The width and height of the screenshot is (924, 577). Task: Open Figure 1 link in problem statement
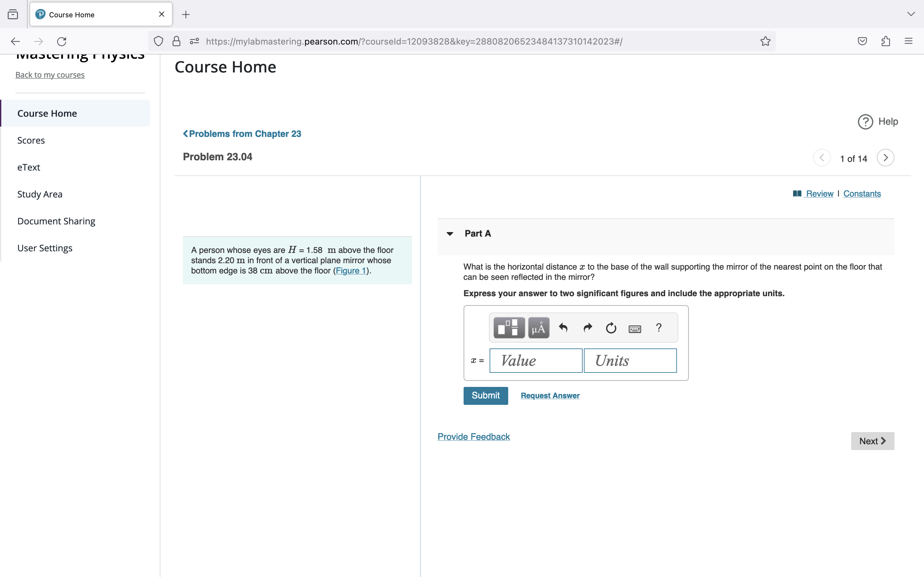351,270
